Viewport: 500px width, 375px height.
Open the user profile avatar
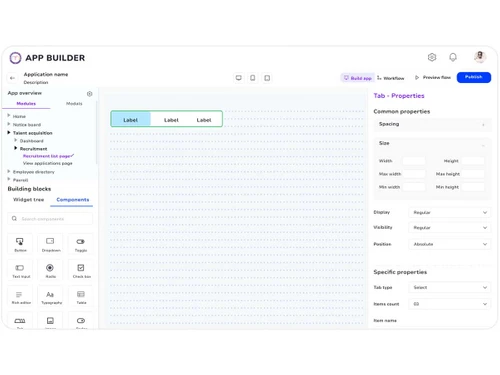click(480, 57)
